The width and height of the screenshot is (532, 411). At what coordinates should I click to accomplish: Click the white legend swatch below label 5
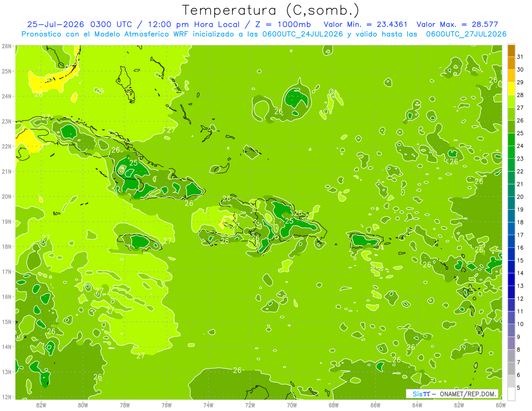[x=511, y=394]
